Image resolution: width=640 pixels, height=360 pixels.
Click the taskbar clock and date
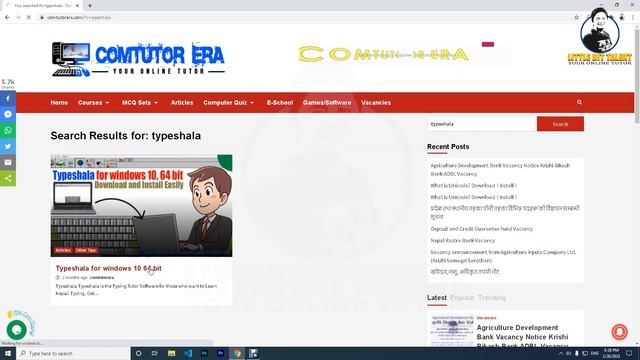(611, 353)
